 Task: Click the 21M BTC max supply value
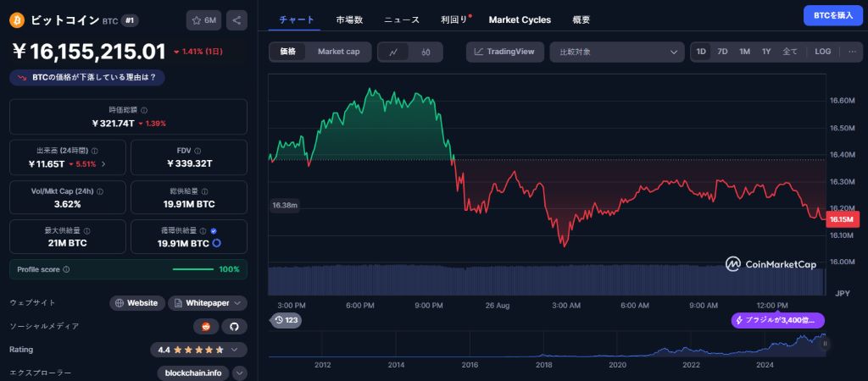click(x=68, y=243)
